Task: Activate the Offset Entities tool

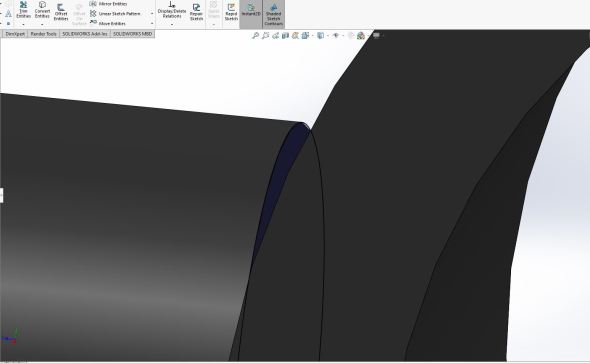Action: pyautogui.click(x=61, y=12)
